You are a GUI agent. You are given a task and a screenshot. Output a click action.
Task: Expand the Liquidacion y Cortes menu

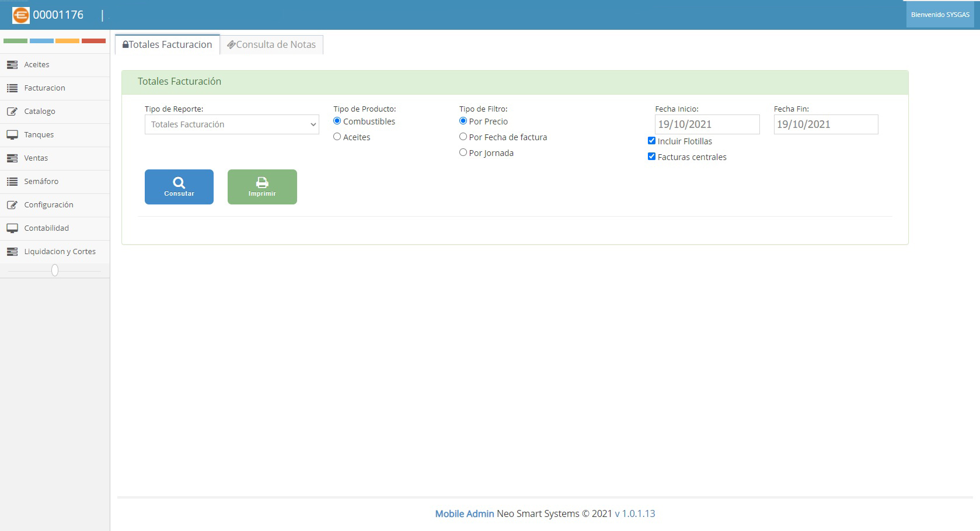coord(60,252)
